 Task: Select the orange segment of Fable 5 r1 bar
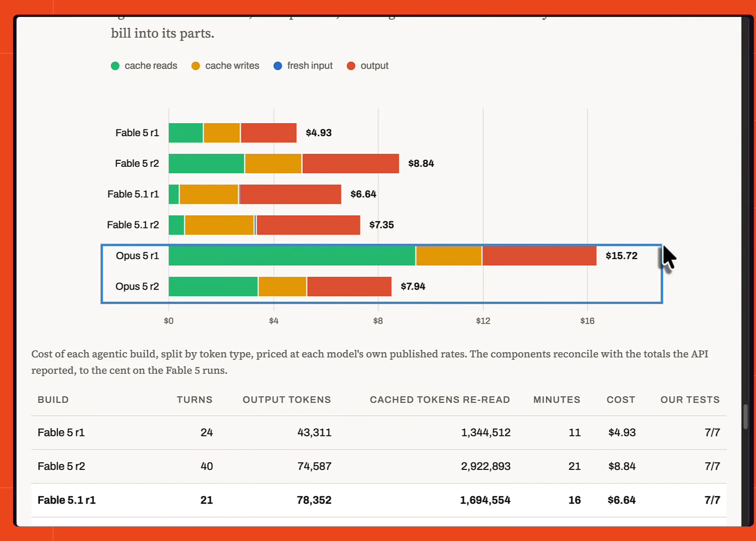(222, 133)
